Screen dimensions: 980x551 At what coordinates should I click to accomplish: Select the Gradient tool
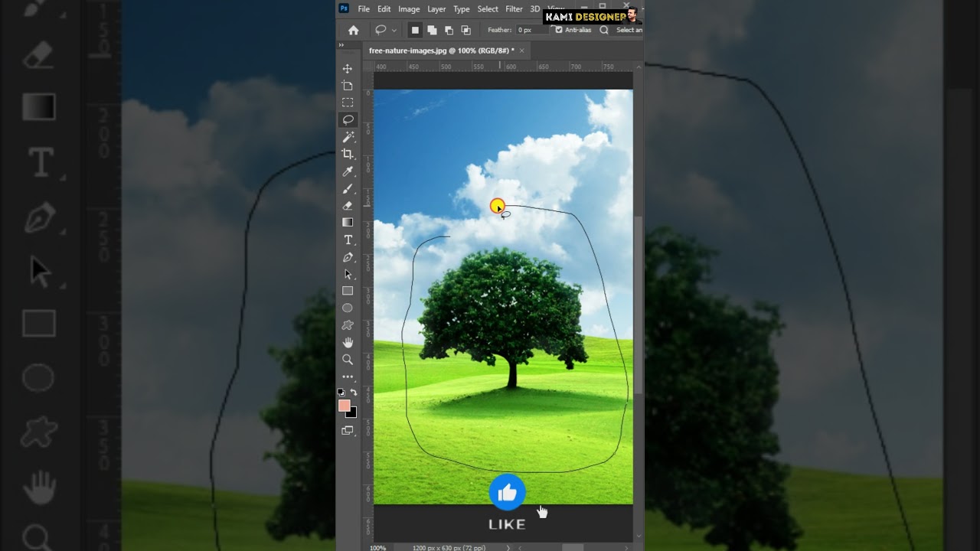pos(348,222)
